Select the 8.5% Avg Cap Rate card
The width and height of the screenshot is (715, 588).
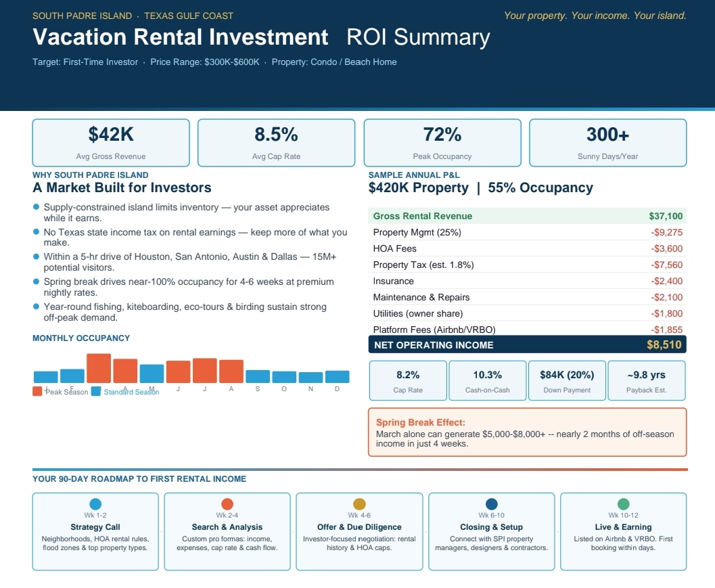coord(277,143)
